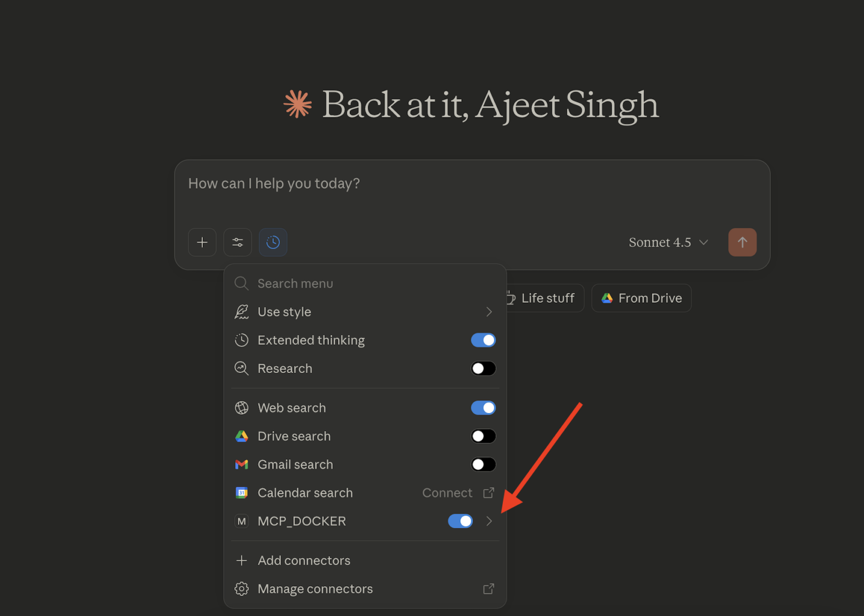The image size is (864, 616).
Task: Select Manage connectors from the menu
Action: point(315,588)
